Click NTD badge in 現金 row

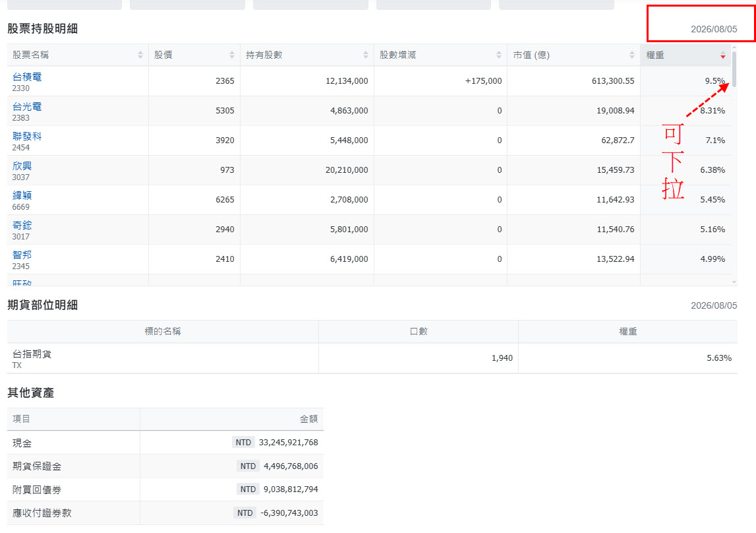243,443
